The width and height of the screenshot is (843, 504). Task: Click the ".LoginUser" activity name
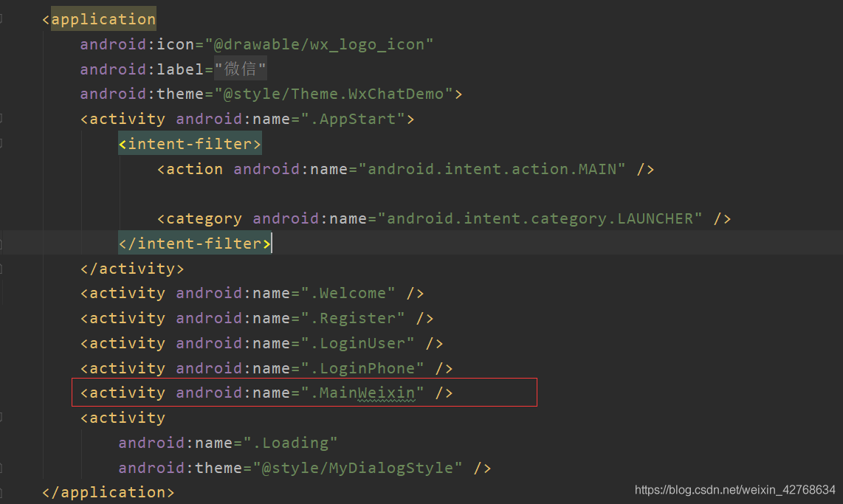coord(358,343)
